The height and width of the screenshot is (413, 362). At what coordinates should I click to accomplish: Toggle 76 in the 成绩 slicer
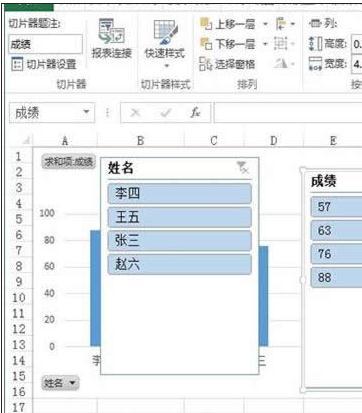(336, 254)
